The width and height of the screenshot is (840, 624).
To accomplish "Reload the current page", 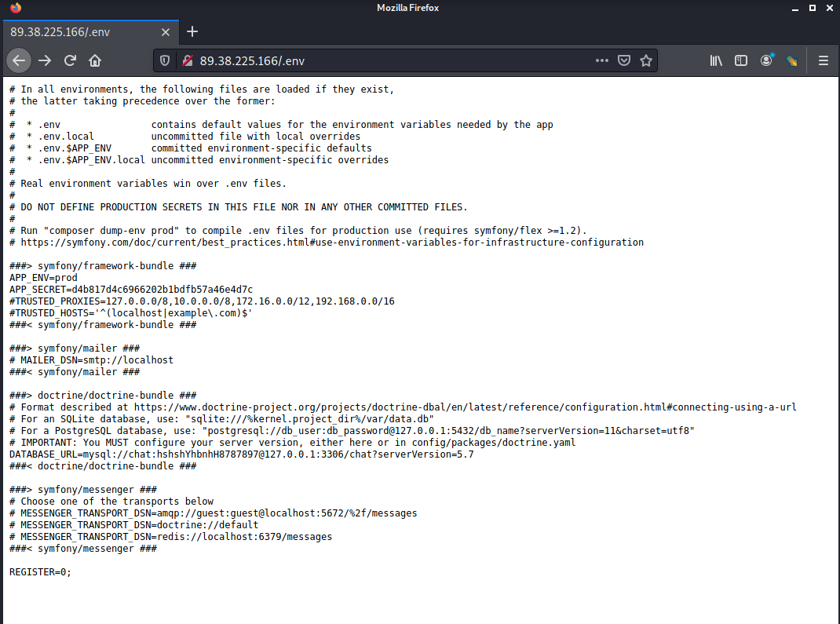I will click(70, 60).
